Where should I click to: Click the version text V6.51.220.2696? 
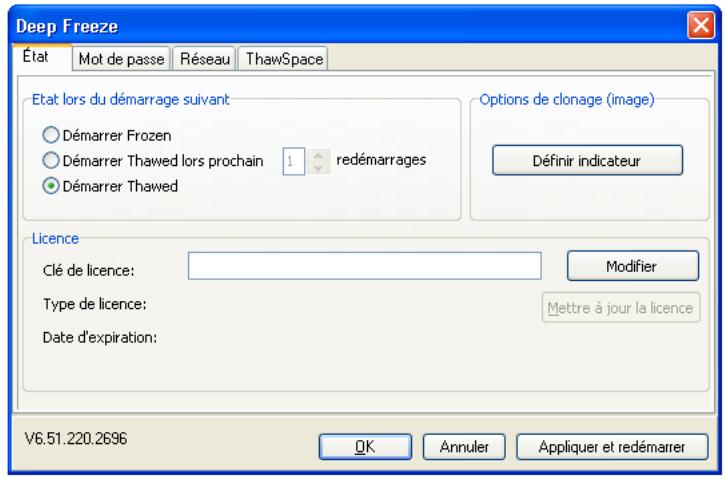click(76, 438)
